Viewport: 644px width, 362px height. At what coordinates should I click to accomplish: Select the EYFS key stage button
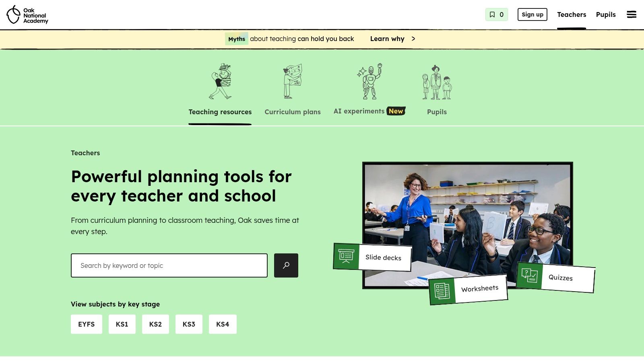point(87,324)
